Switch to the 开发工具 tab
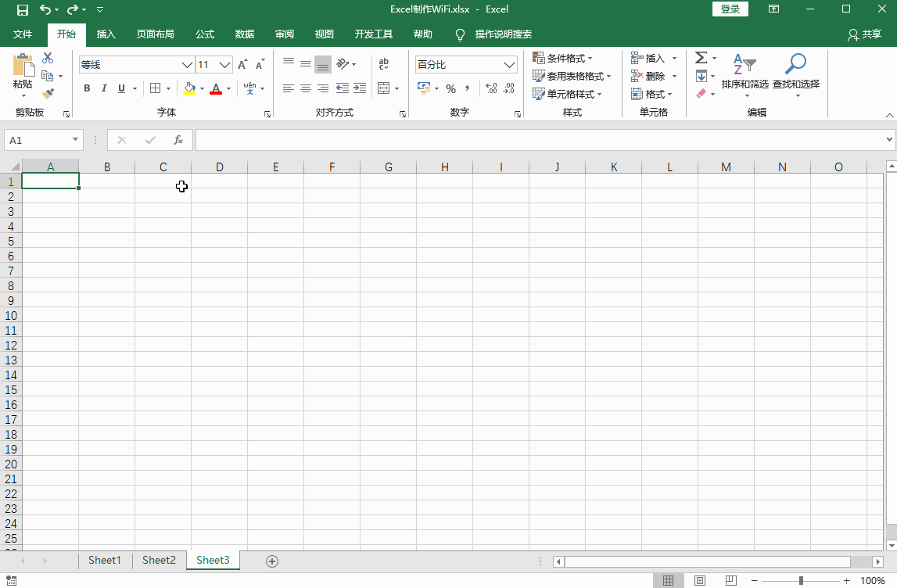Image resolution: width=897 pixels, height=588 pixels. pos(374,34)
